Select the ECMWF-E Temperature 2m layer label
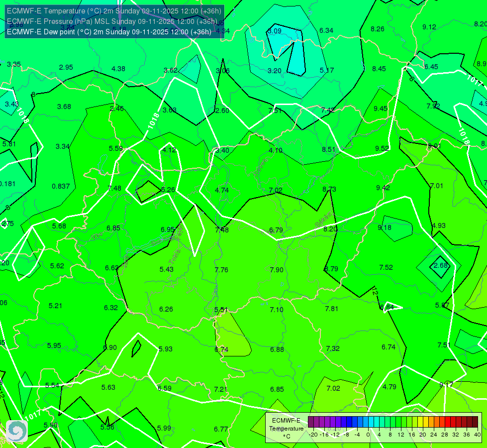The width and height of the screenshot is (487, 448). point(114,11)
